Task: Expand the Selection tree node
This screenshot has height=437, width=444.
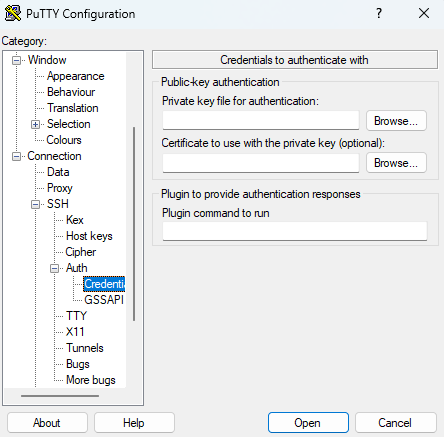Action: pyautogui.click(x=35, y=124)
